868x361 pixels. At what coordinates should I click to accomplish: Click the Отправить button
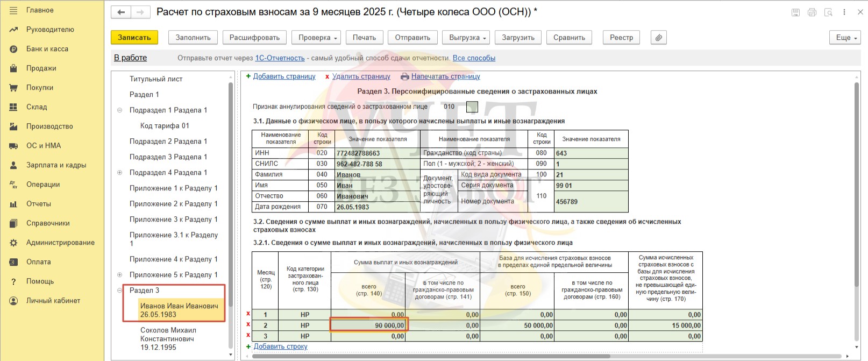412,37
